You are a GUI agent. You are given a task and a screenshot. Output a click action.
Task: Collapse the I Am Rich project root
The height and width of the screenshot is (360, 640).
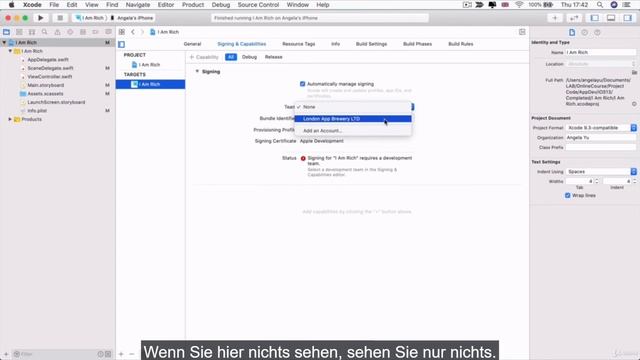coord(4,42)
